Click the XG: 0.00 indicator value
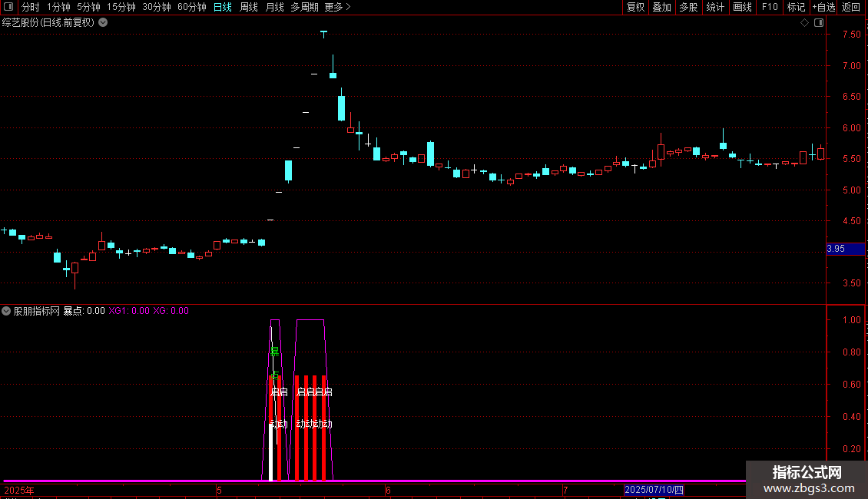Screen dimensions: 868x499 [171, 311]
